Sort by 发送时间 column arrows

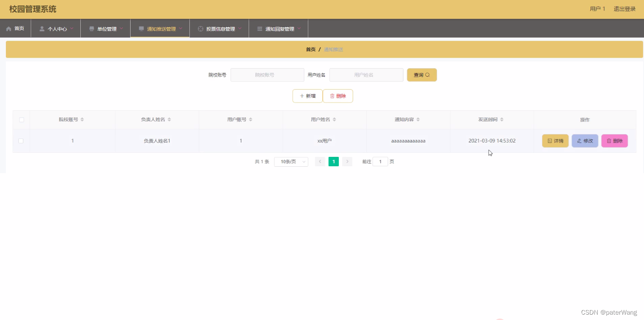502,120
